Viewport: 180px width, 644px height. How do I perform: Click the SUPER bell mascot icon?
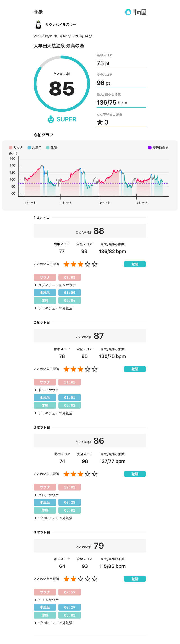click(51, 119)
